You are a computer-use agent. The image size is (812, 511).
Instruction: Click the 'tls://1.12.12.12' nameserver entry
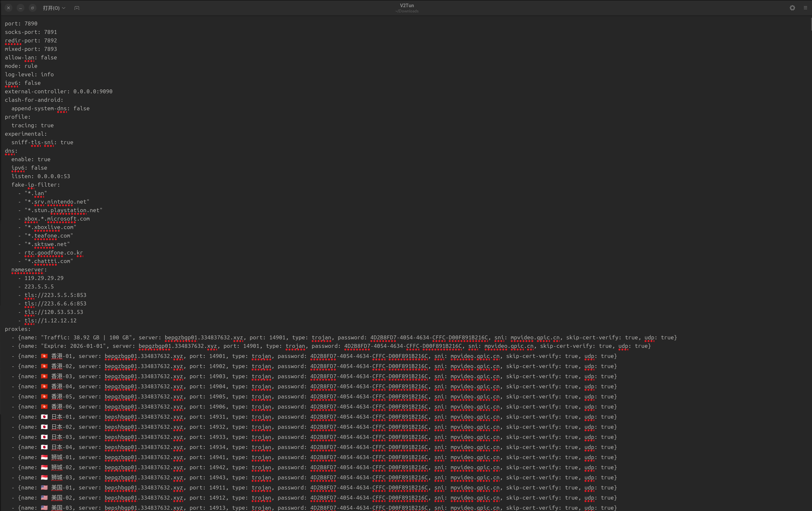coord(50,320)
